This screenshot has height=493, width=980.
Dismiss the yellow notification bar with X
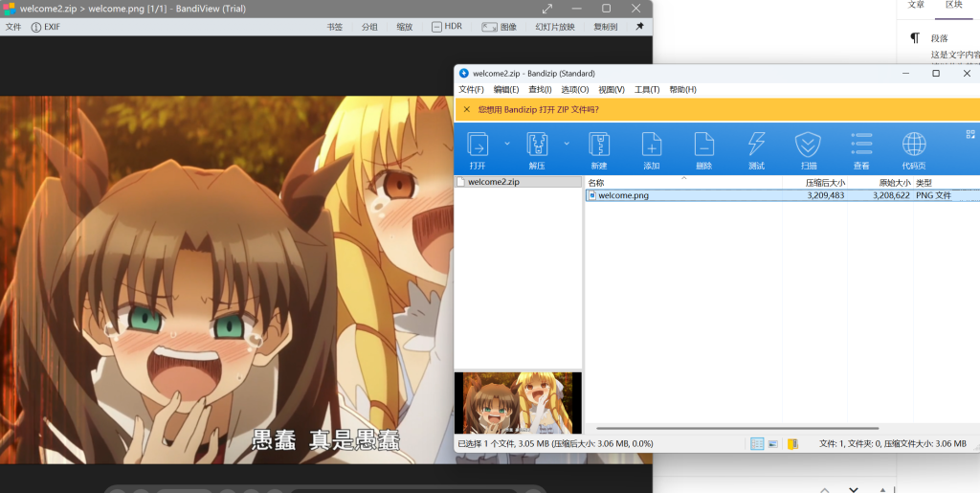click(x=466, y=109)
